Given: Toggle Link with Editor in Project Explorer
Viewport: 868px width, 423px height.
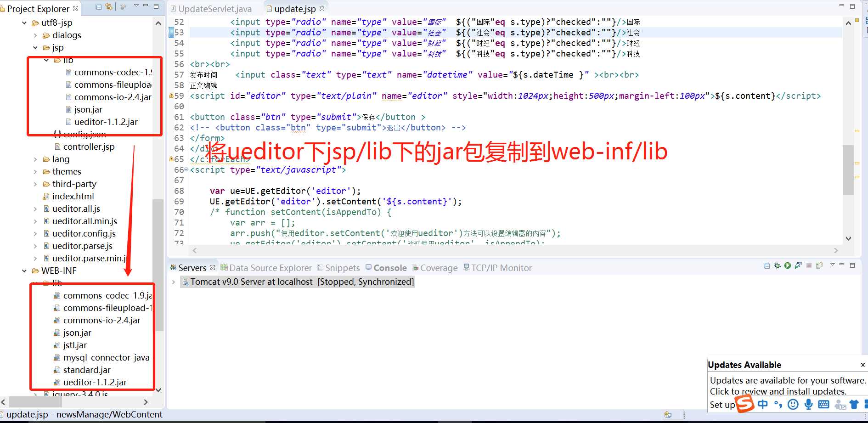Looking at the screenshot, I should coord(109,6).
